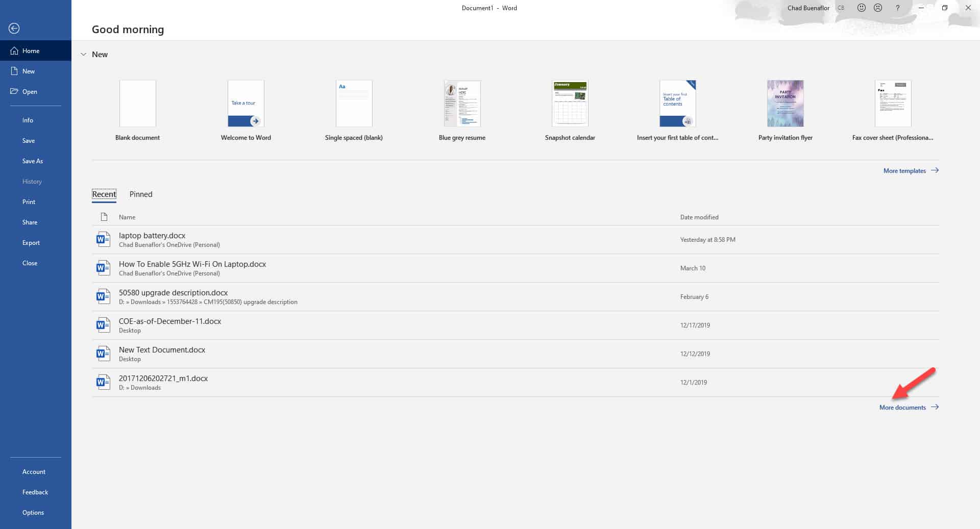Open COE-as-of-December-11.docx
This screenshot has width=980, height=529.
click(516, 325)
